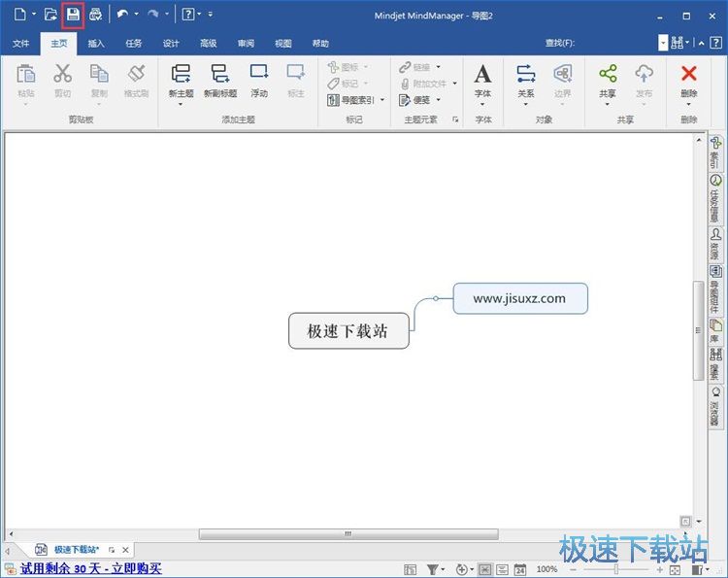The width and height of the screenshot is (728, 578).
Task: Add a 浮动 (Floating) topic
Action: click(x=259, y=81)
